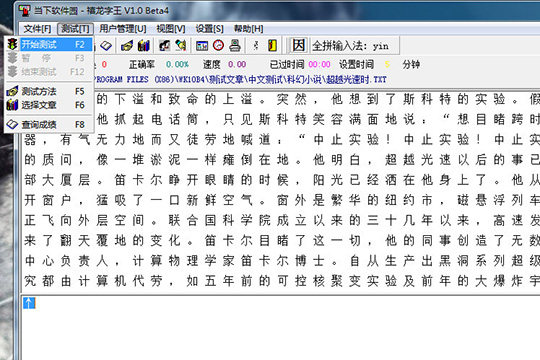Click the typing input area with the cursor
This screenshot has width=540, height=360.
point(281,327)
